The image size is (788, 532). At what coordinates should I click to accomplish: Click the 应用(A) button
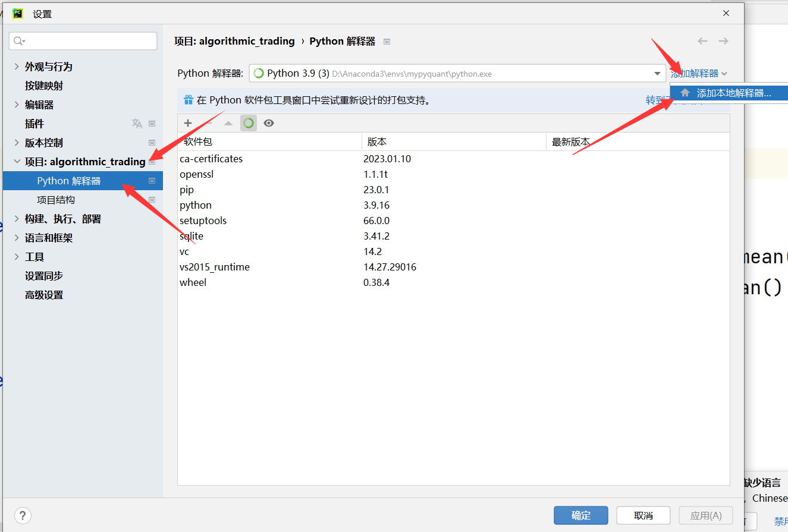tap(706, 515)
